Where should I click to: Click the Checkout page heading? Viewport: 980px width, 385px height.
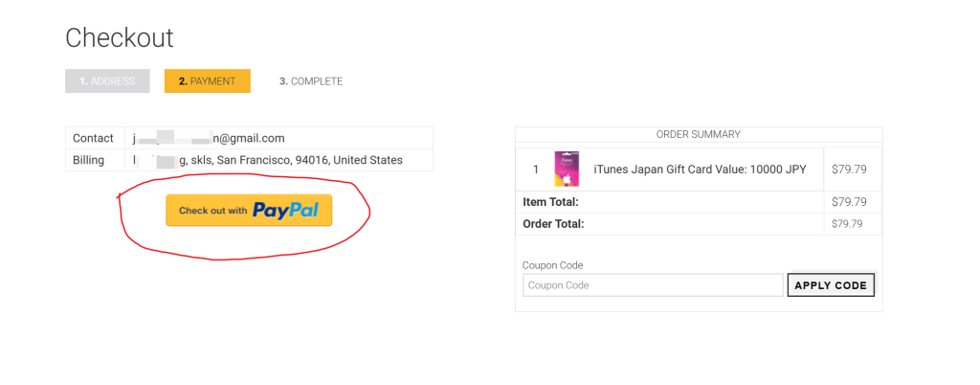[x=120, y=38]
